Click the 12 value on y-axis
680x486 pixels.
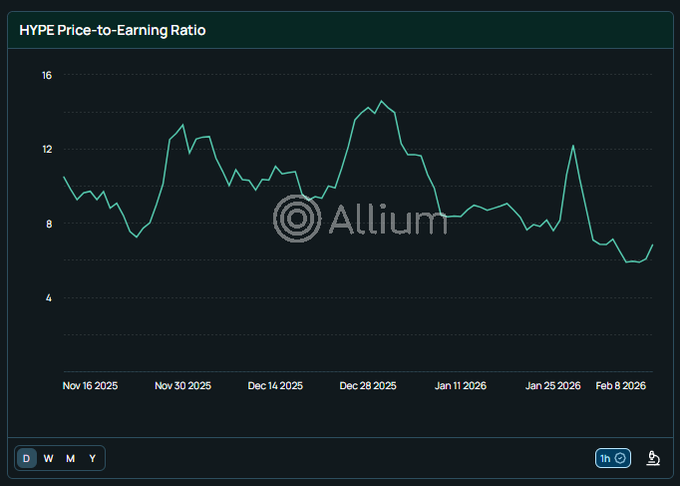pyautogui.click(x=47, y=149)
